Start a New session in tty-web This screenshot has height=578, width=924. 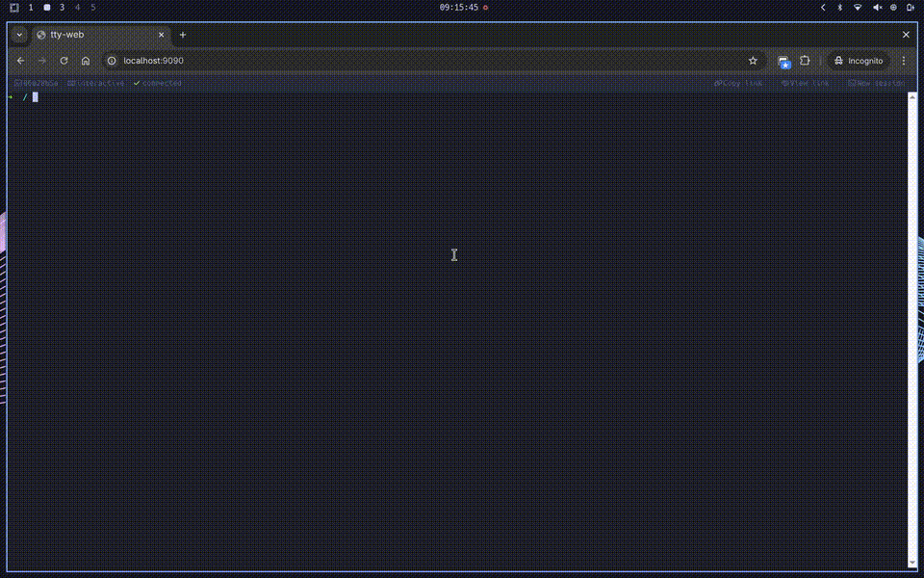[x=876, y=83]
